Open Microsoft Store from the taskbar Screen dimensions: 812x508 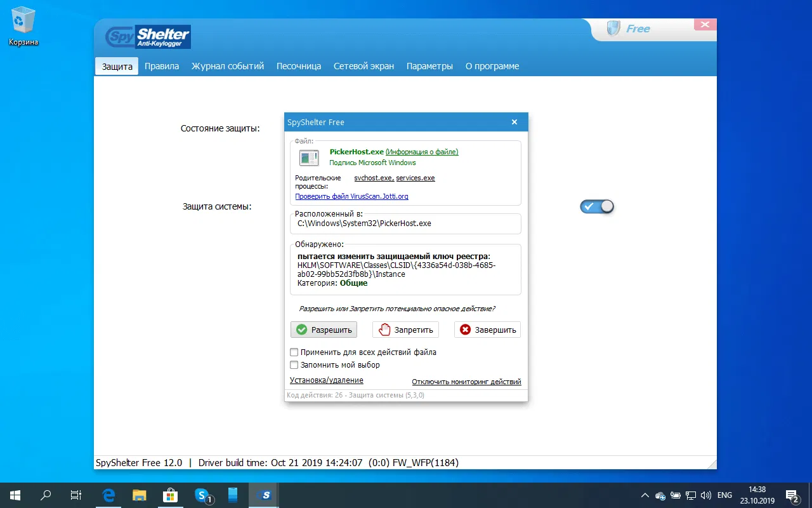click(170, 495)
